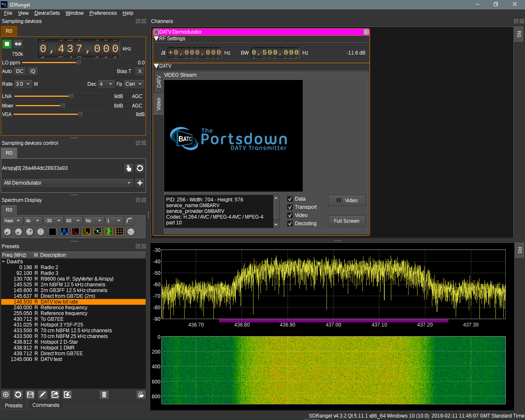Edit preset with the pencil icon

point(43,395)
